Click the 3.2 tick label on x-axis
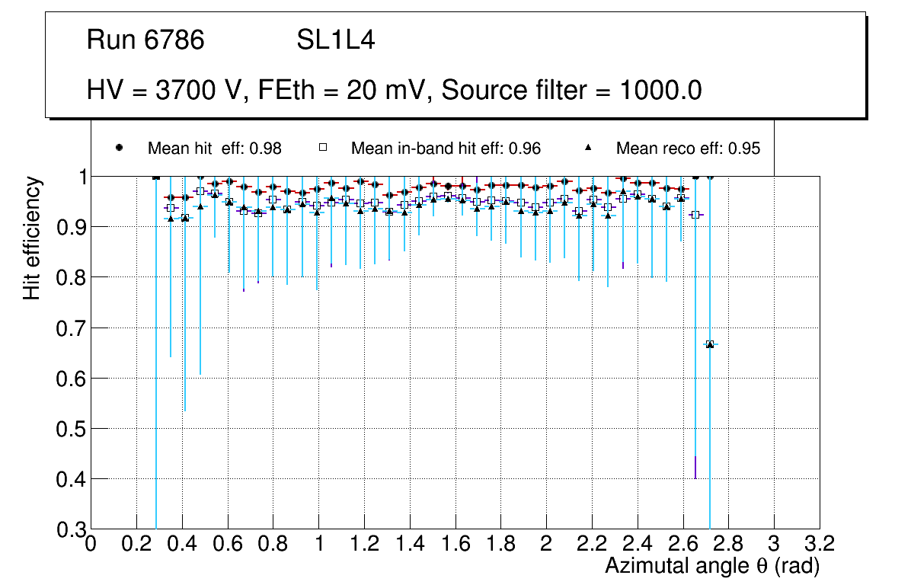 [x=819, y=544]
